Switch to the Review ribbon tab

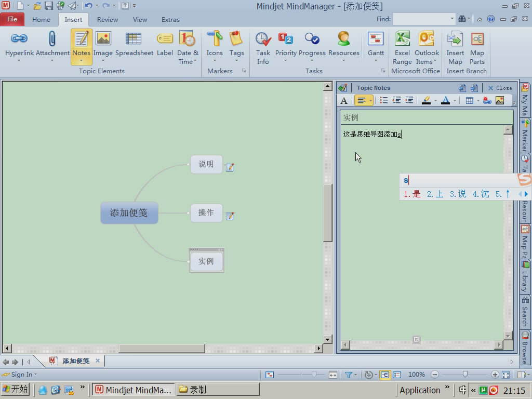point(107,19)
